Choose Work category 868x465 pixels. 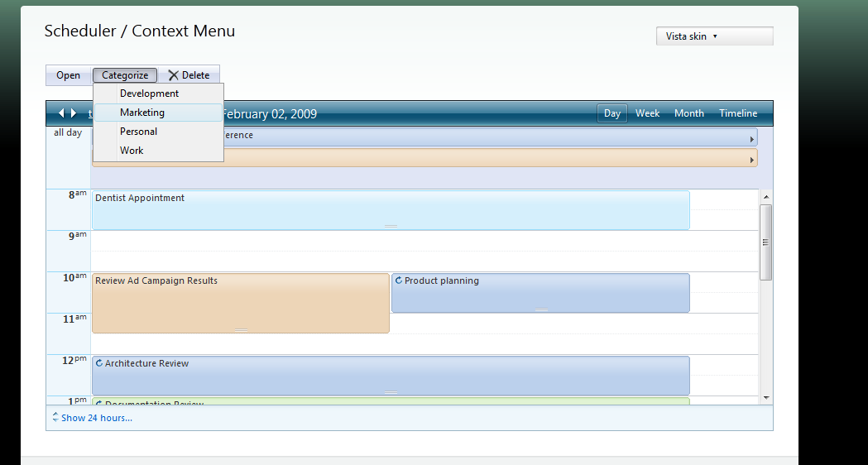click(158, 151)
